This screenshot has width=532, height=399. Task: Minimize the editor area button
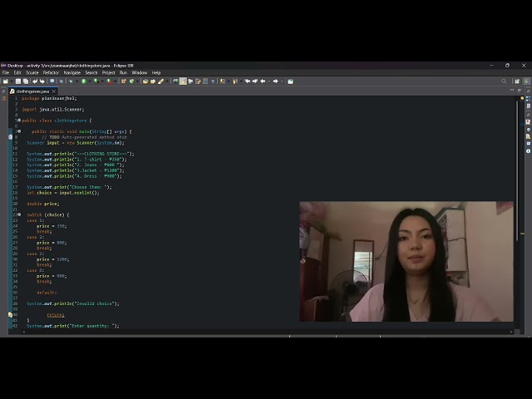pos(512,91)
